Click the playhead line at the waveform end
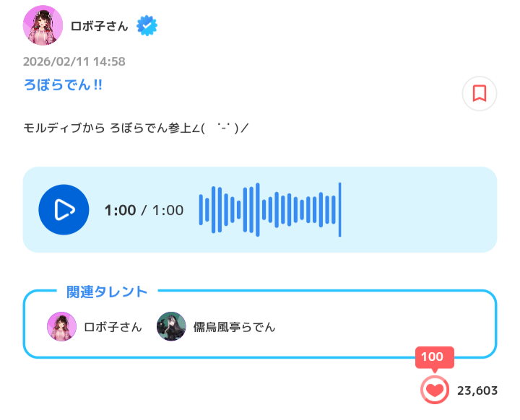Image resolution: width=520 pixels, height=420 pixels. tap(339, 210)
